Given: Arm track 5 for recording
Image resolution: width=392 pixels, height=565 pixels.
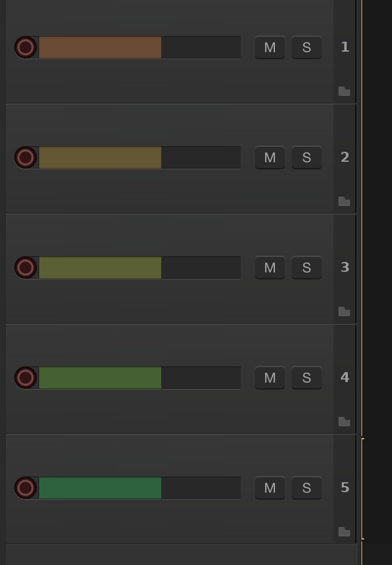Looking at the screenshot, I should (x=26, y=487).
